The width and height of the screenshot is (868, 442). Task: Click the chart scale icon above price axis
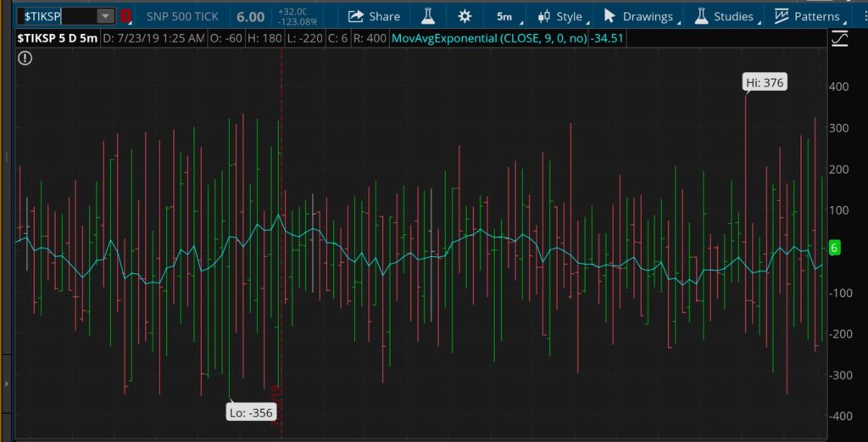point(840,38)
